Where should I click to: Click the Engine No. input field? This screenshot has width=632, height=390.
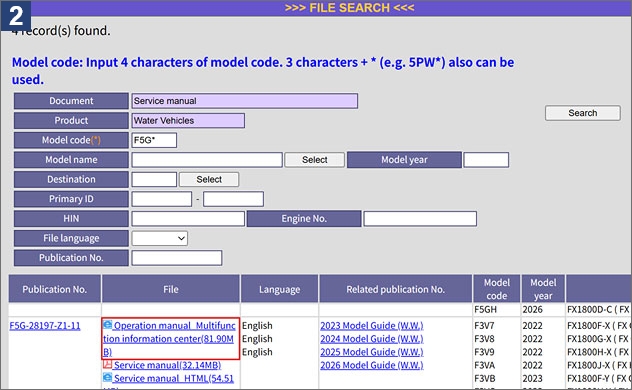point(420,218)
